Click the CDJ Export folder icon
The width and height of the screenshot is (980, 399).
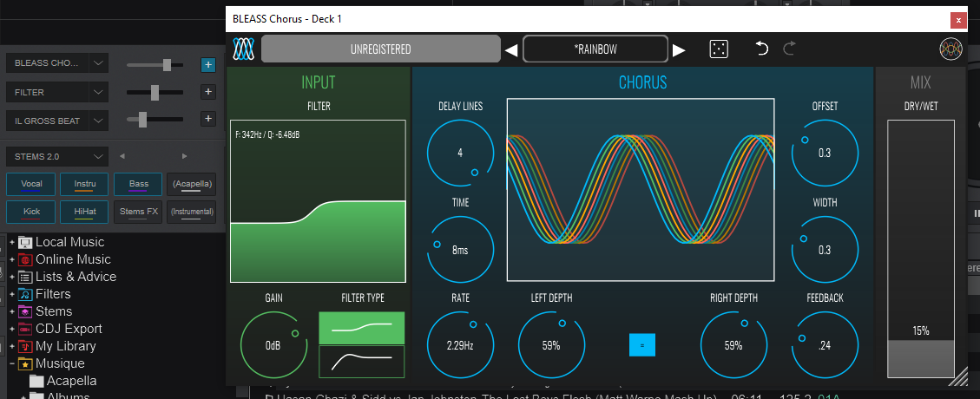25,329
